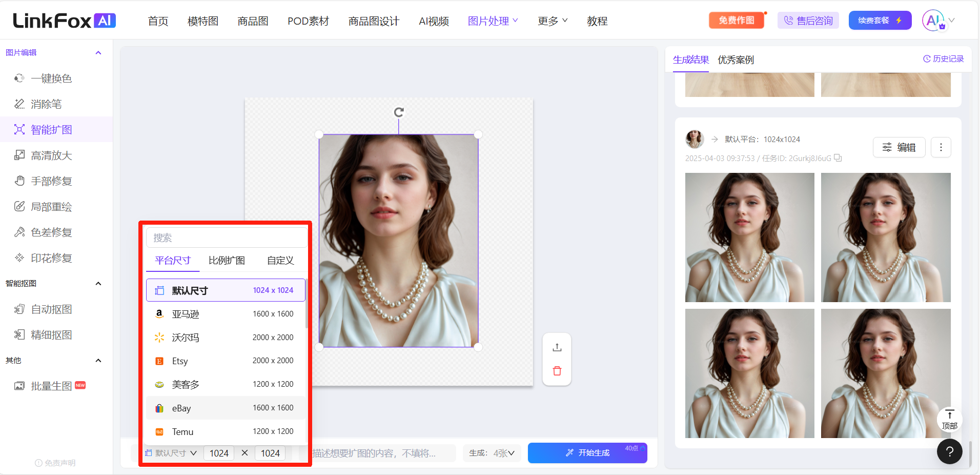
Task: Switch to the 生成结果 tab
Action: pyautogui.click(x=690, y=60)
